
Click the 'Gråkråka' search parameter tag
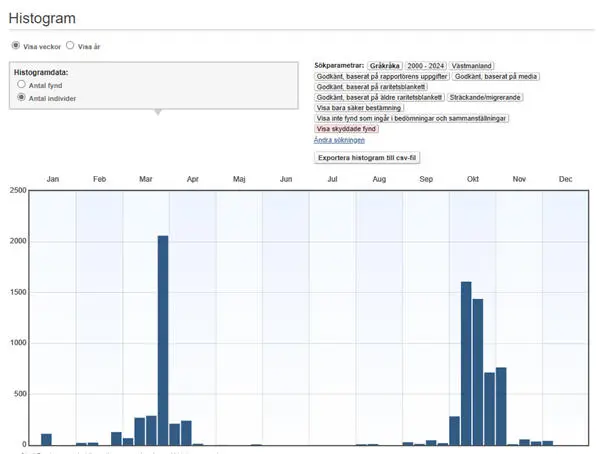(x=384, y=65)
